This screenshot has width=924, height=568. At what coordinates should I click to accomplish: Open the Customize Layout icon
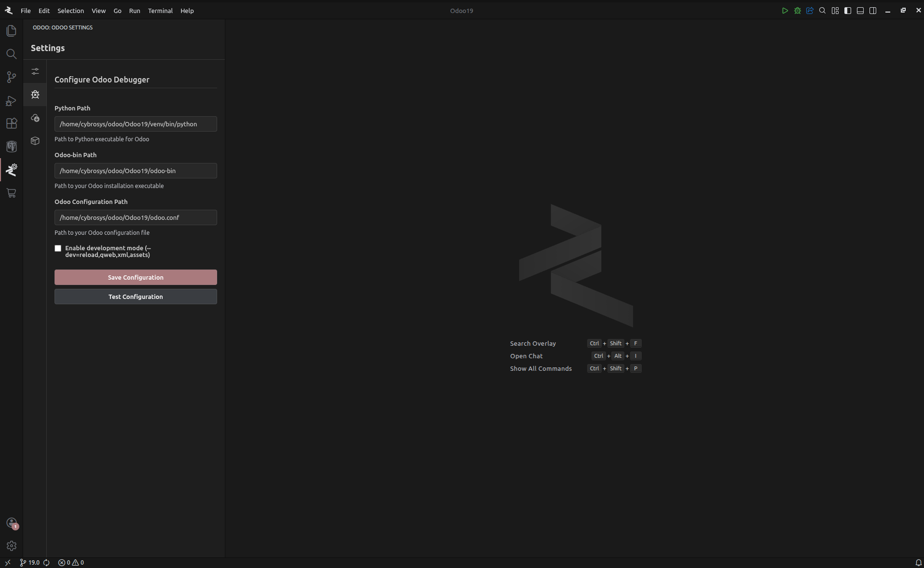tap(835, 11)
